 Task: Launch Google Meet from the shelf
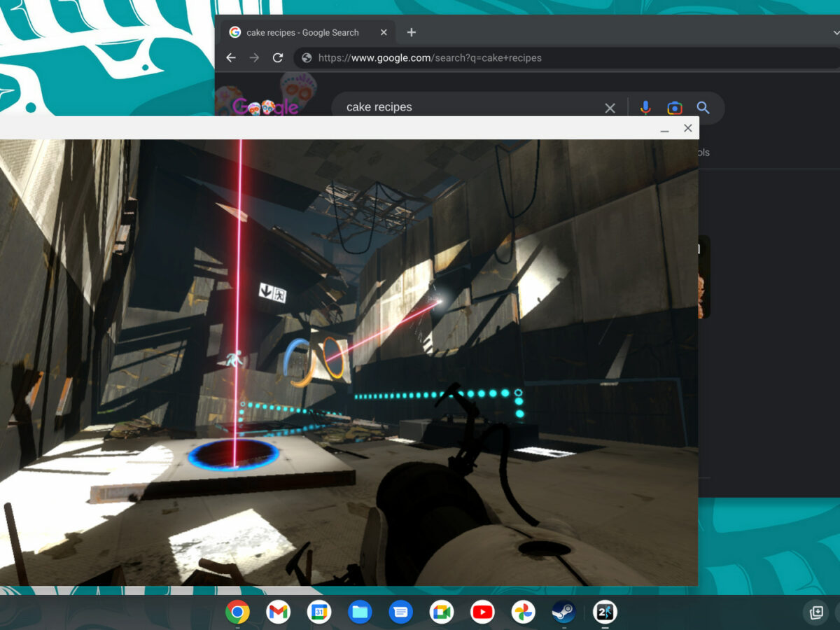pos(442,612)
